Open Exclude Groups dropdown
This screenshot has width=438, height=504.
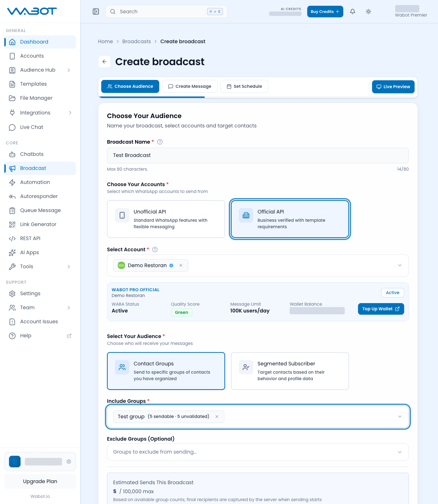click(258, 452)
